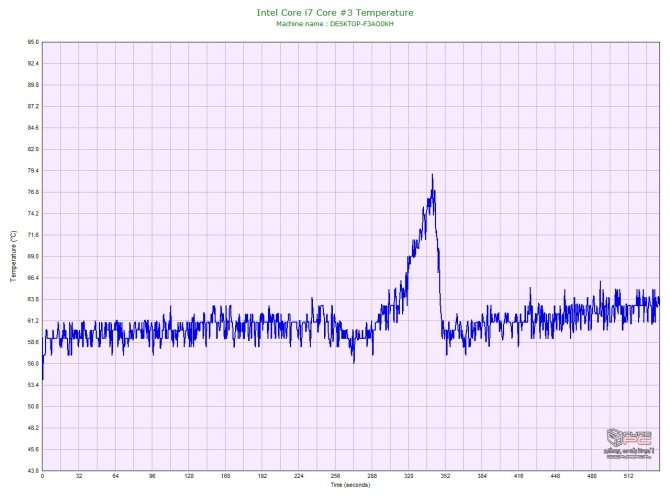Click the 87.2 value on temperature axis
670x502 pixels.
tap(33, 106)
